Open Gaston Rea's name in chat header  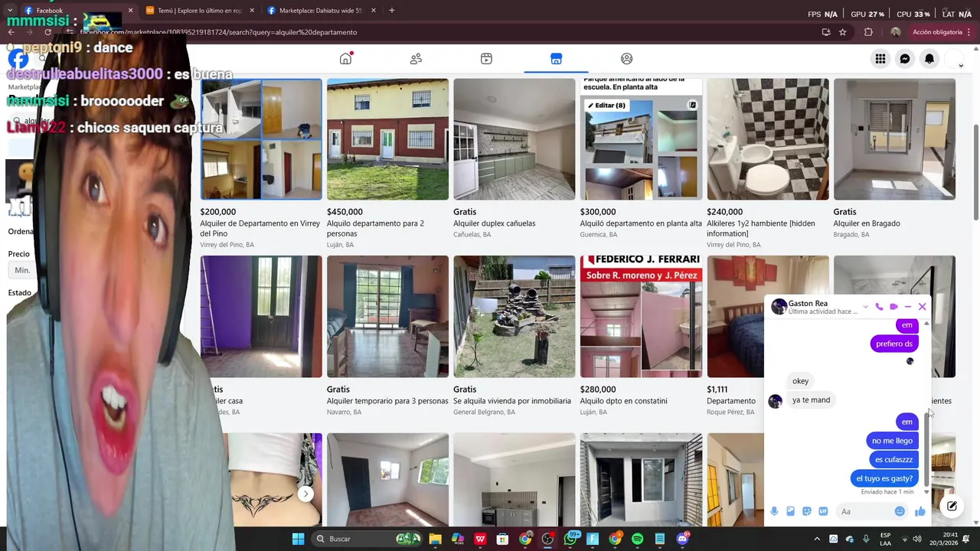click(808, 303)
